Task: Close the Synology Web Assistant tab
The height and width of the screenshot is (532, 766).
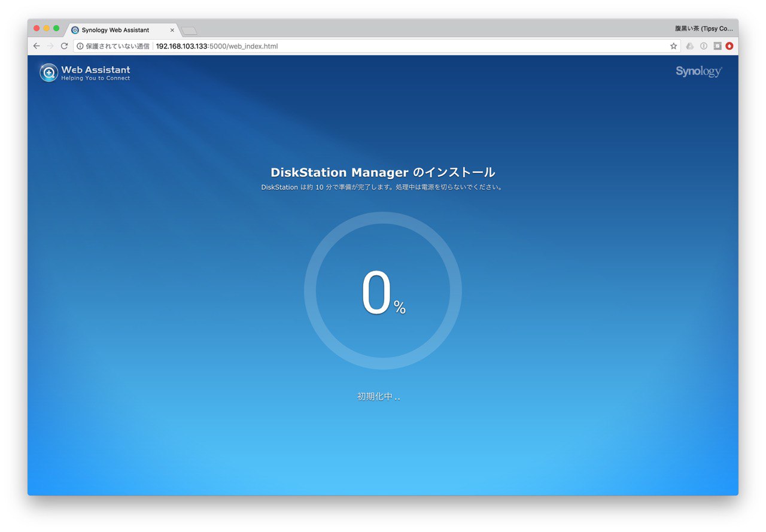Action: point(172,30)
